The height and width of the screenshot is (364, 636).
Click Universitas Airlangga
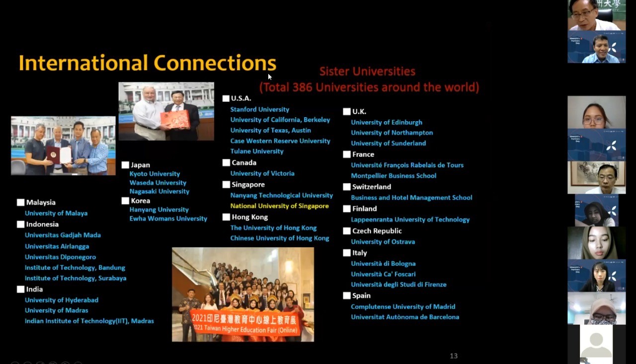(x=57, y=246)
